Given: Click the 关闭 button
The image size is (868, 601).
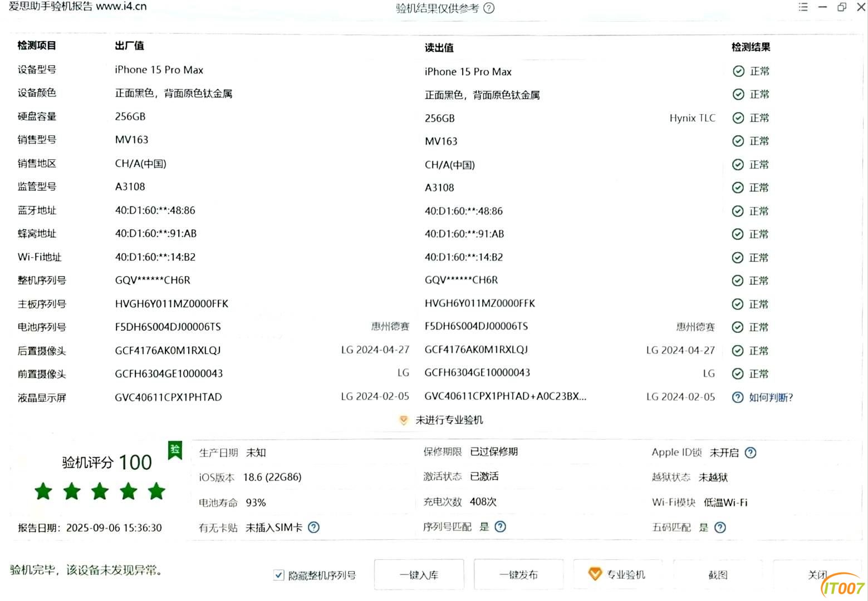Looking at the screenshot, I should click(817, 575).
